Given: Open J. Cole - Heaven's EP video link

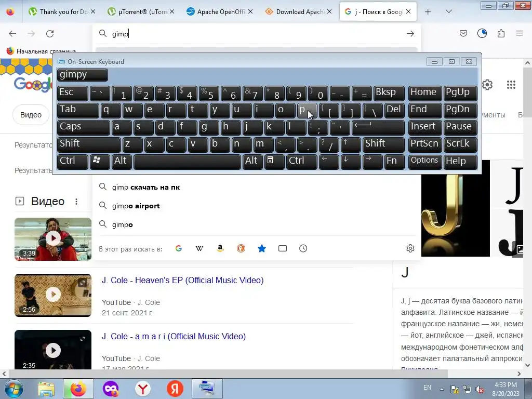Looking at the screenshot, I should pos(182,280).
